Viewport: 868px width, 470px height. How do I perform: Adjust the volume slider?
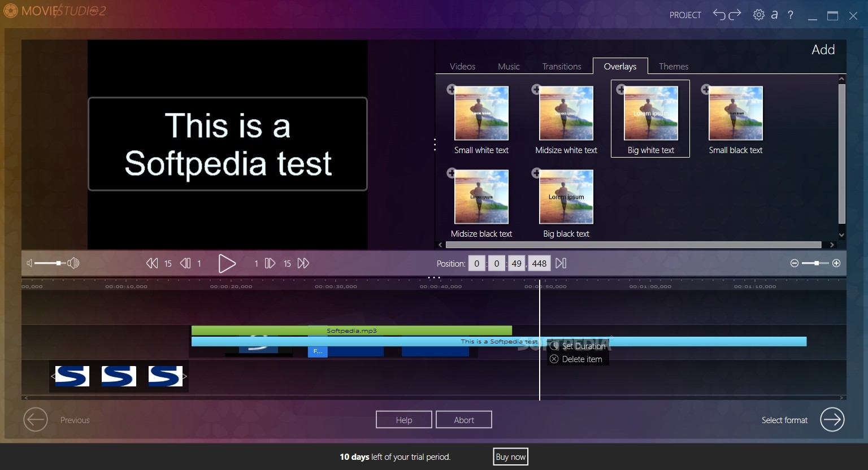(50, 263)
